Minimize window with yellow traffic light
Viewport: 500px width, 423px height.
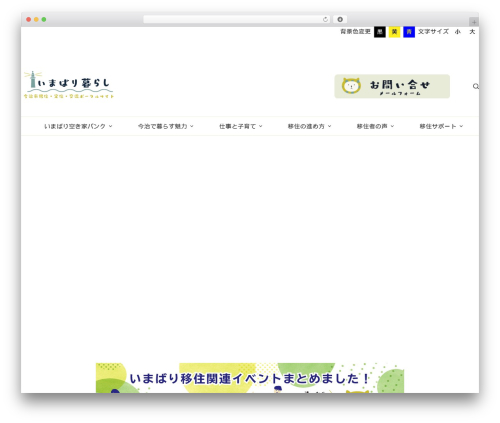pos(36,19)
